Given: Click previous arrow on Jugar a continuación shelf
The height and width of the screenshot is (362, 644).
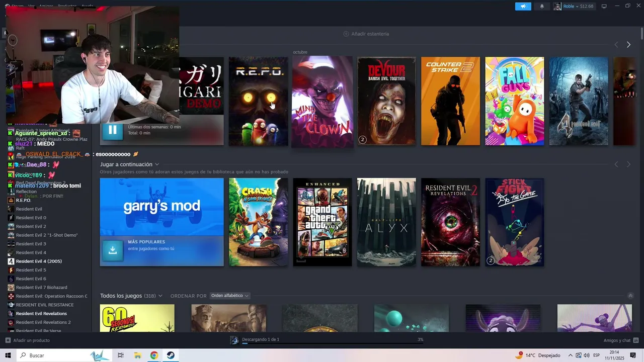Looking at the screenshot, I should pos(616,164).
